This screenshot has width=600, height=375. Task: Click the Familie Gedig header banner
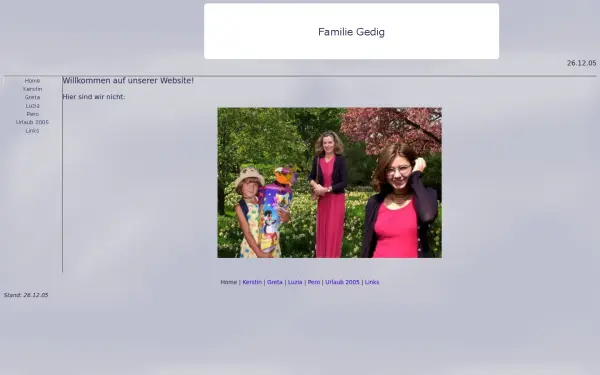(x=351, y=31)
